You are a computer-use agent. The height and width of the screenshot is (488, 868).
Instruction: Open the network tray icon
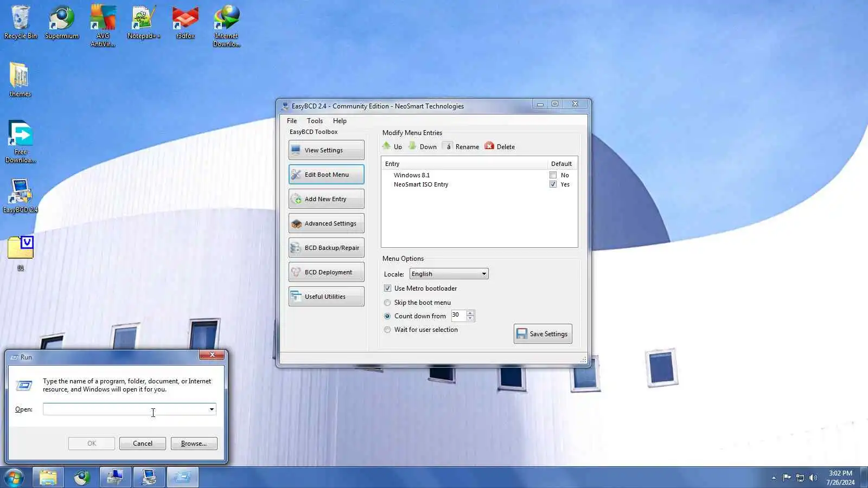(x=800, y=478)
